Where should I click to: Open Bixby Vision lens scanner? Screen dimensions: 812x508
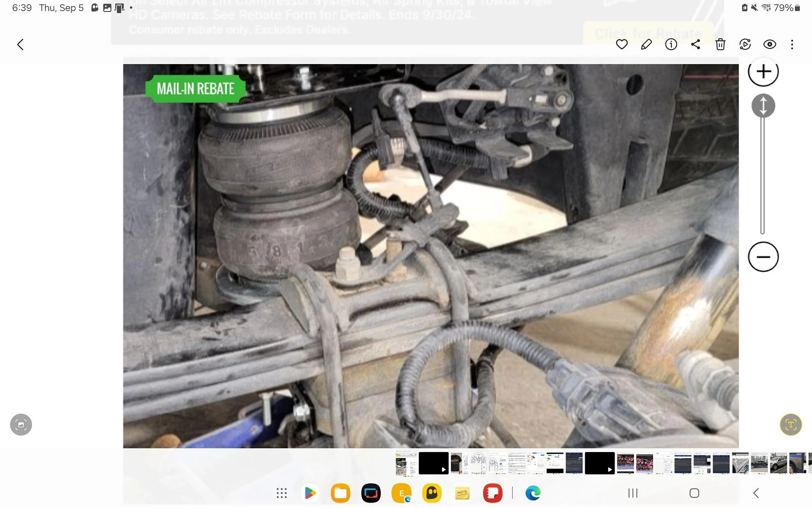(21, 425)
